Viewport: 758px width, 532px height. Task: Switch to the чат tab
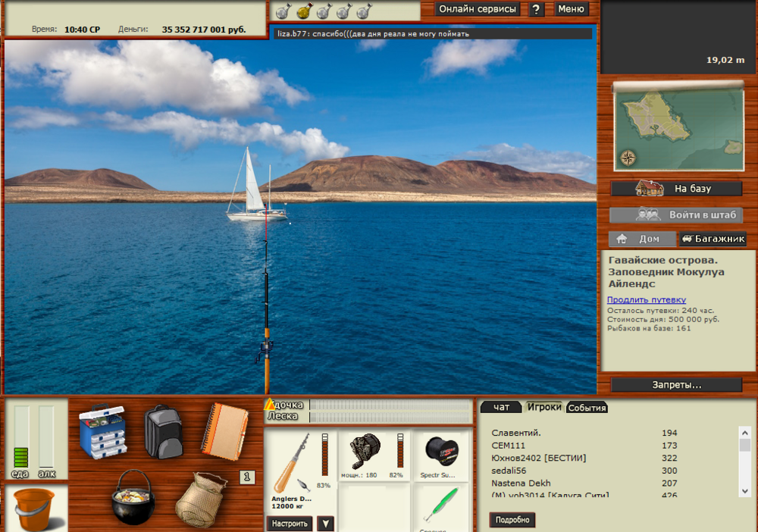[501, 407]
